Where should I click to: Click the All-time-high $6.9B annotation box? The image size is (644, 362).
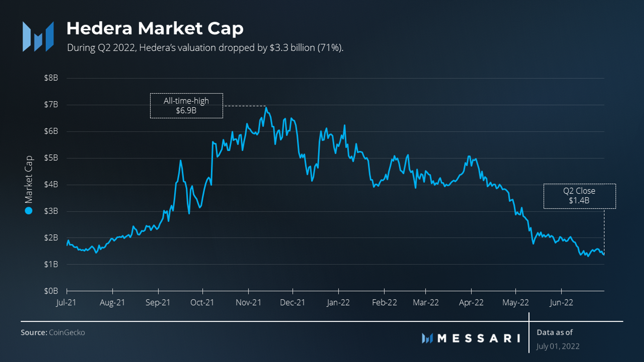point(186,106)
